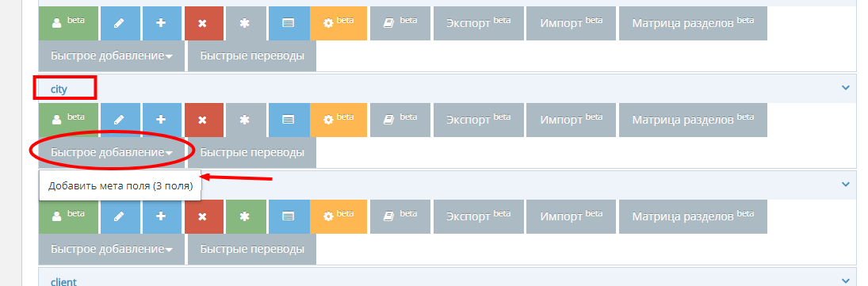Open Быстрое добавление dropdown in city section
The height and width of the screenshot is (286, 868).
point(111,153)
